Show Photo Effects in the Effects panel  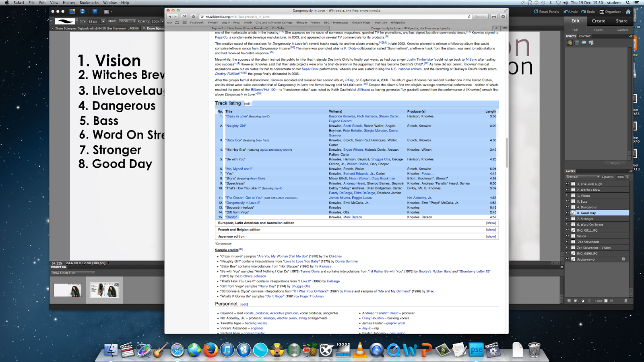click(x=584, y=43)
